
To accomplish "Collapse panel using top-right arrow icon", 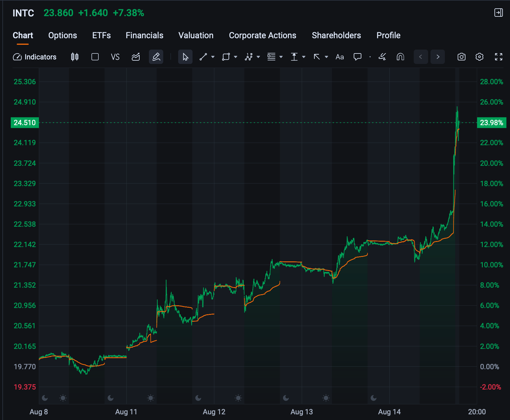I will 499,13.
